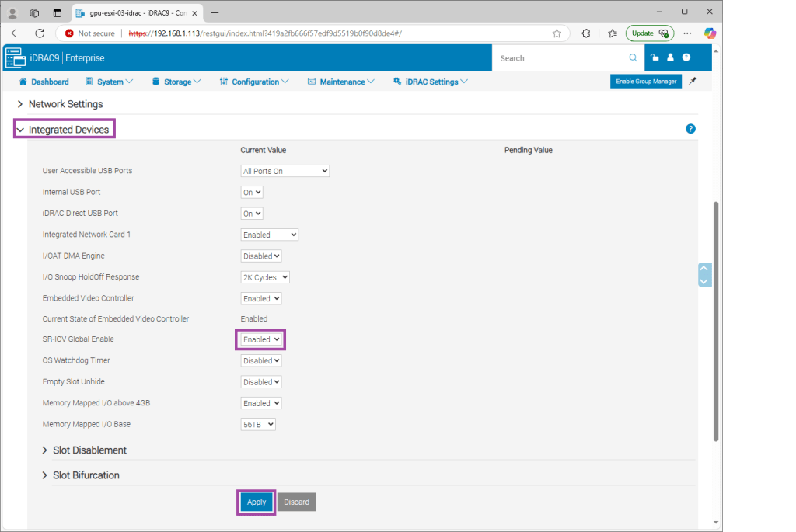Open help for the Integrated Devices section
Image resolution: width=796 pixels, height=532 pixels.
point(690,129)
